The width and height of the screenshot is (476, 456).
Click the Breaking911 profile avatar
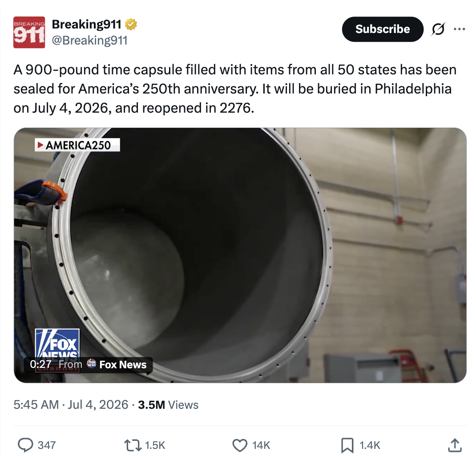29,32
